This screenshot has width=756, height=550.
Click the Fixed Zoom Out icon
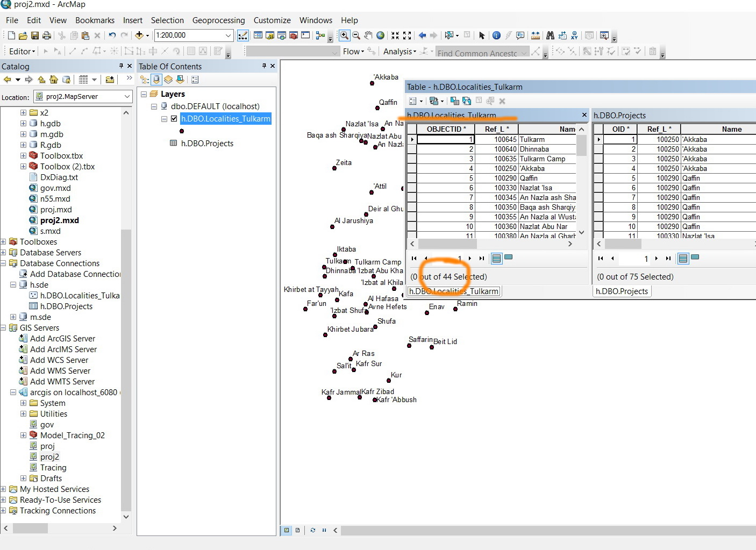[x=407, y=35]
